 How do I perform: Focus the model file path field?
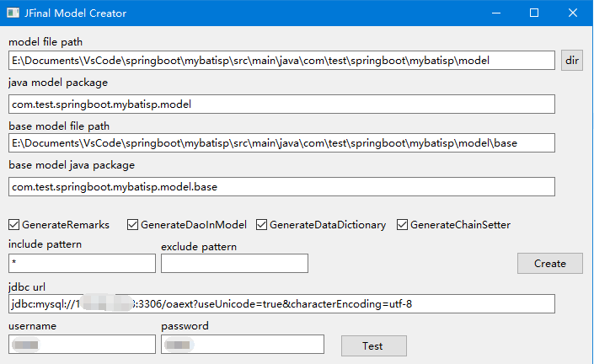coord(281,60)
